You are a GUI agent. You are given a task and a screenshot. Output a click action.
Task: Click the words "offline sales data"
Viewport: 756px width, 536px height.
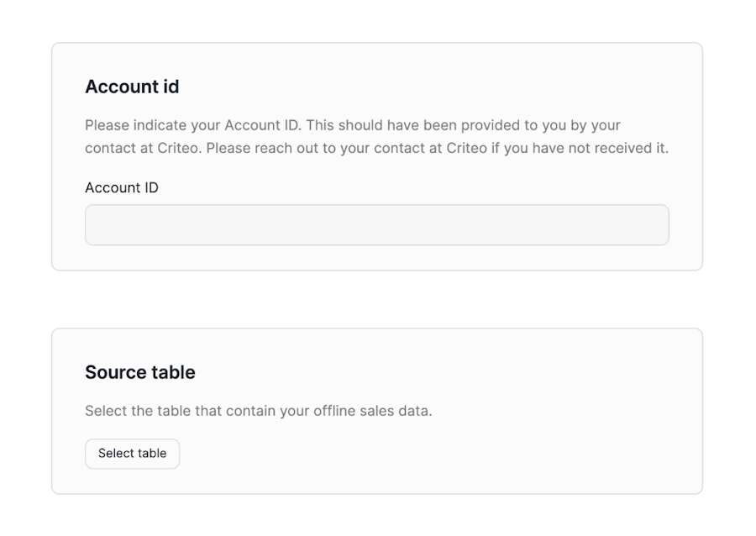pos(373,411)
